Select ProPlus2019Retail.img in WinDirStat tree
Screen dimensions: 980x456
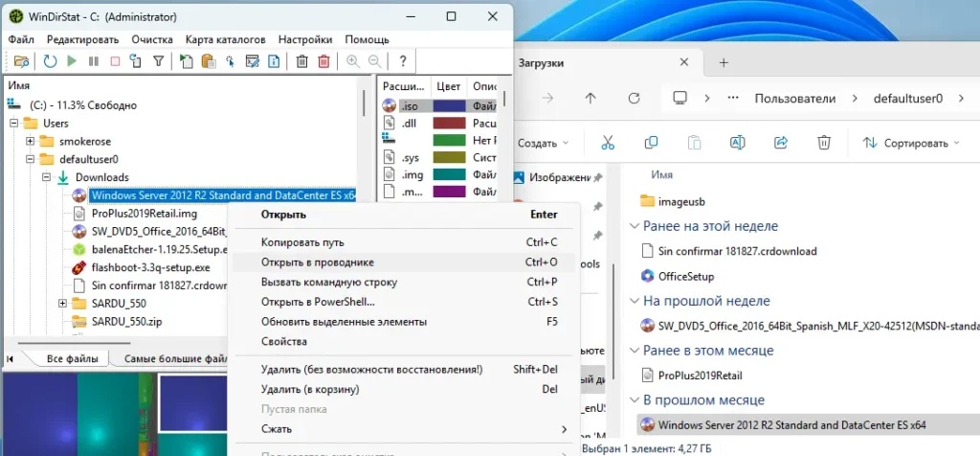(x=144, y=214)
